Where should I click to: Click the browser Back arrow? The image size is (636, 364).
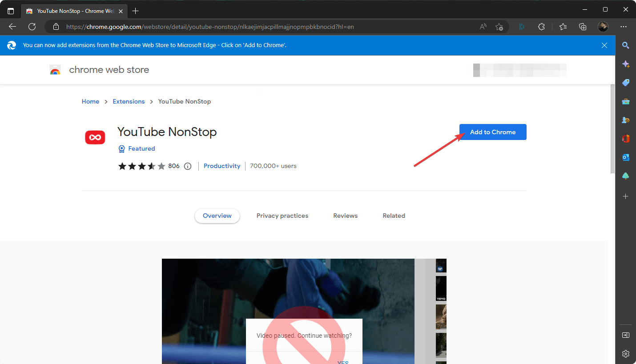12,27
